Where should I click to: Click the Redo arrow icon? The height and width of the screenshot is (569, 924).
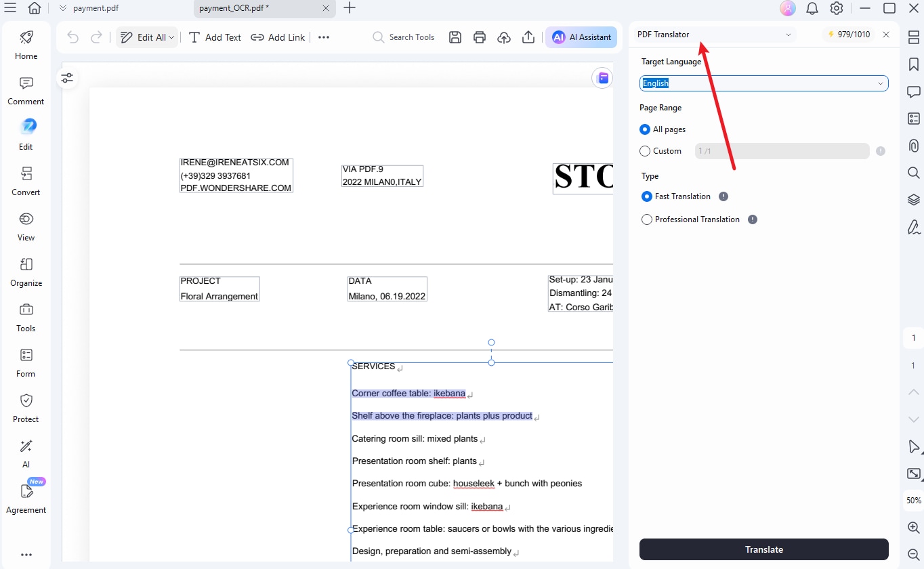coord(96,37)
